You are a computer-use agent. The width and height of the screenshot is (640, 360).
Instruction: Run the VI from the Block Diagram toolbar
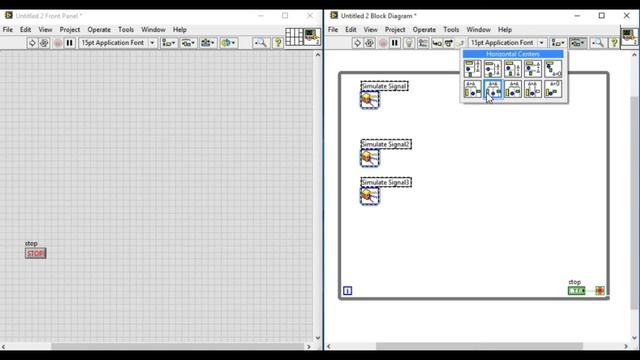[357, 43]
